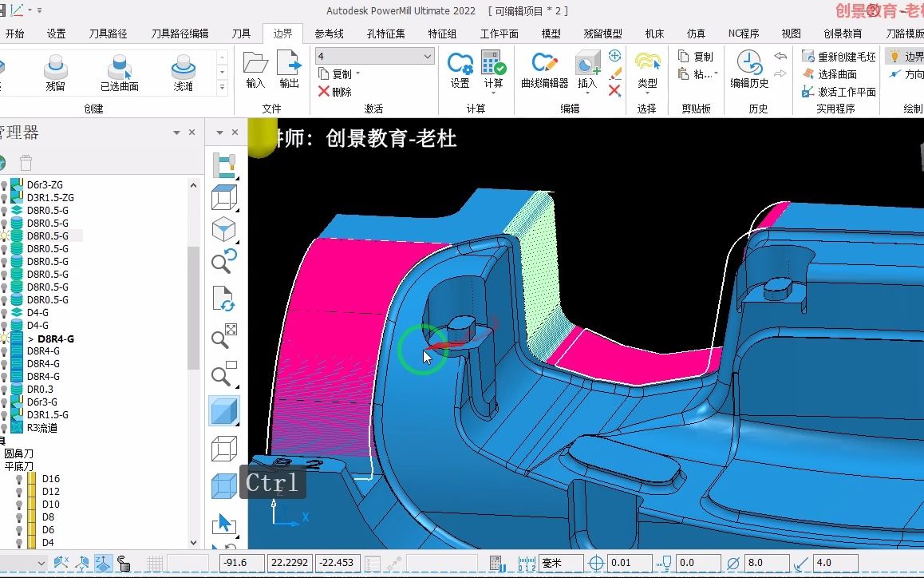Click the zoom-to-fit magnifier icon
The width and height of the screenshot is (924, 578).
[x=224, y=336]
